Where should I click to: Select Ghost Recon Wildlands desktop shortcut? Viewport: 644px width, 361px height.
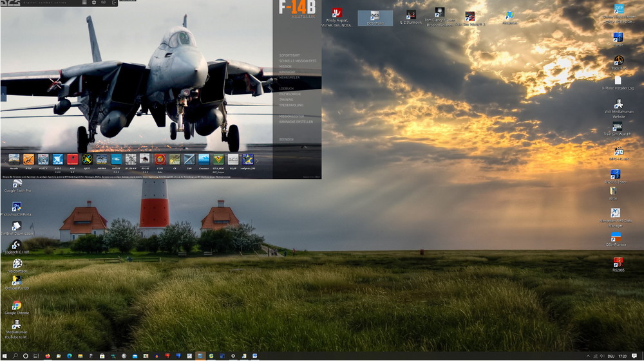click(439, 17)
